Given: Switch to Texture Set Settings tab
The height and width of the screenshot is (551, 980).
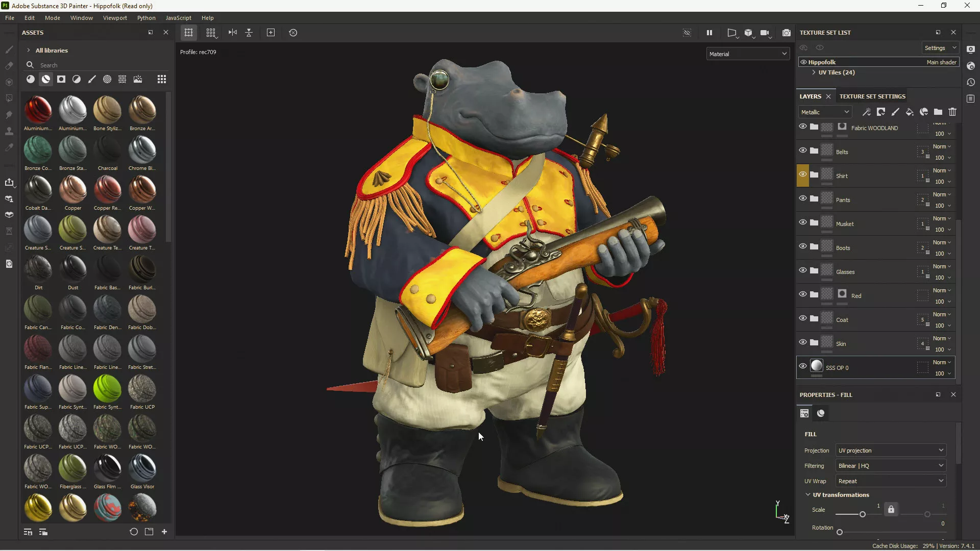Looking at the screenshot, I should (x=872, y=96).
